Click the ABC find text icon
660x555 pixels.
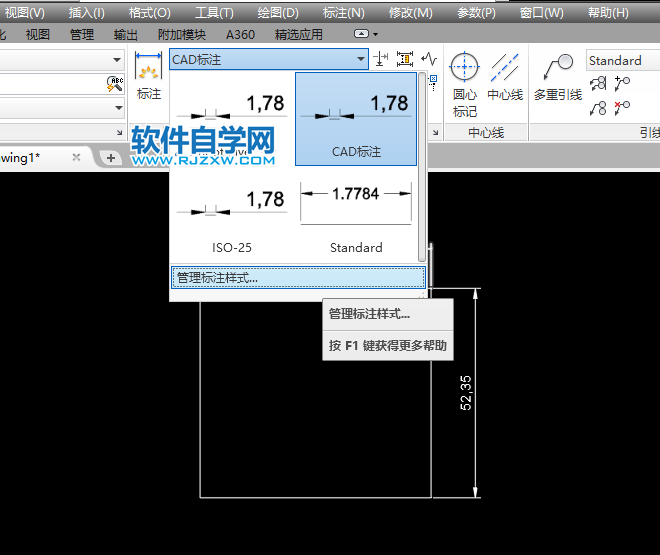coord(114,84)
